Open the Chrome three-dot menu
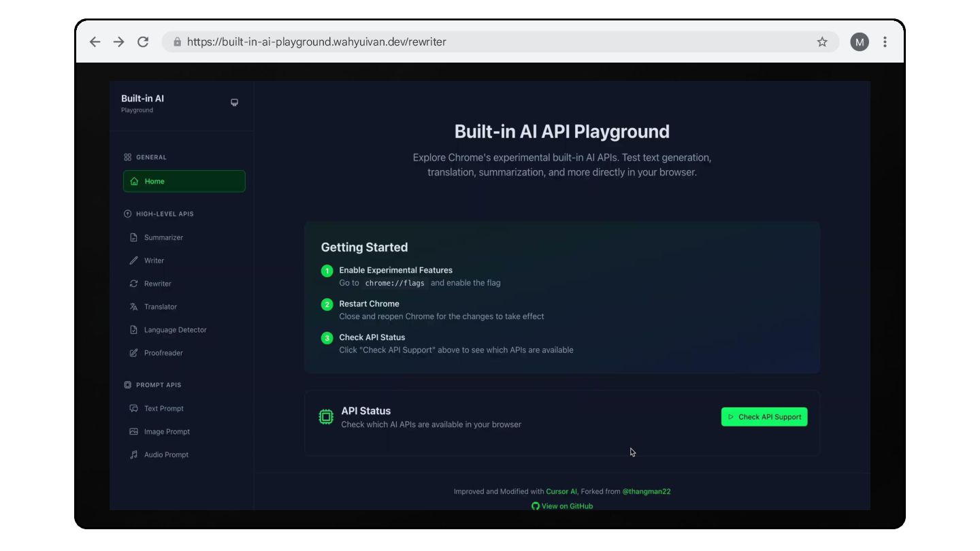The width and height of the screenshot is (980, 551). [x=885, y=41]
